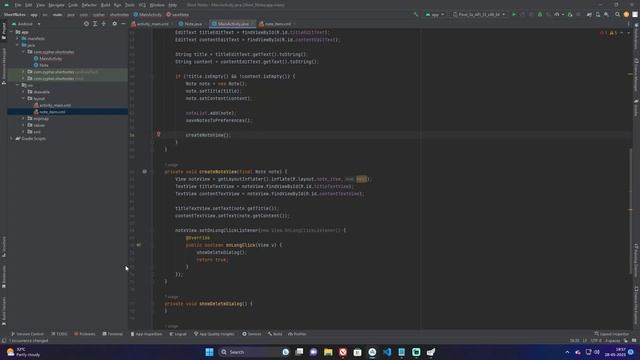This screenshot has width=640, height=360.
Task: Open the Profiler tool window
Action: tap(297, 334)
